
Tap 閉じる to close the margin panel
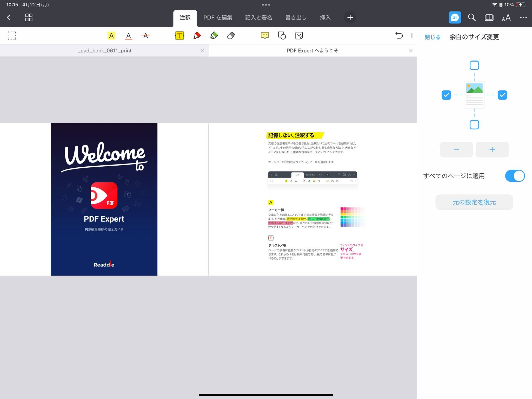click(x=433, y=37)
